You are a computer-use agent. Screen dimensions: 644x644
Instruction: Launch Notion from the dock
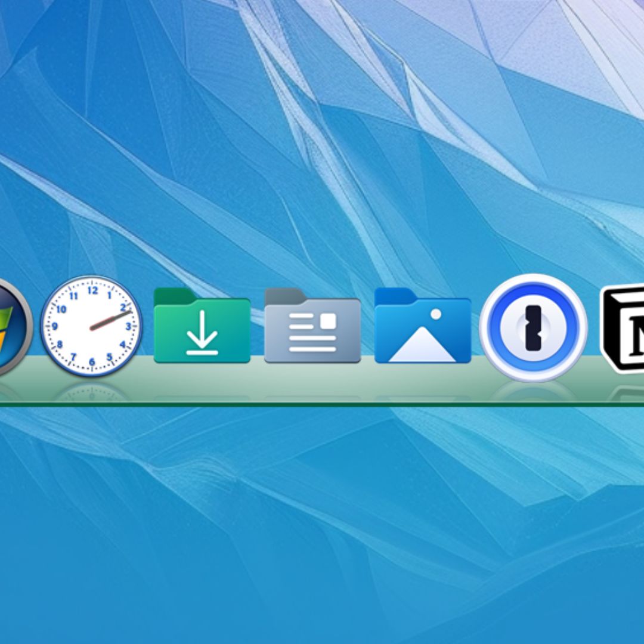[x=622, y=329]
